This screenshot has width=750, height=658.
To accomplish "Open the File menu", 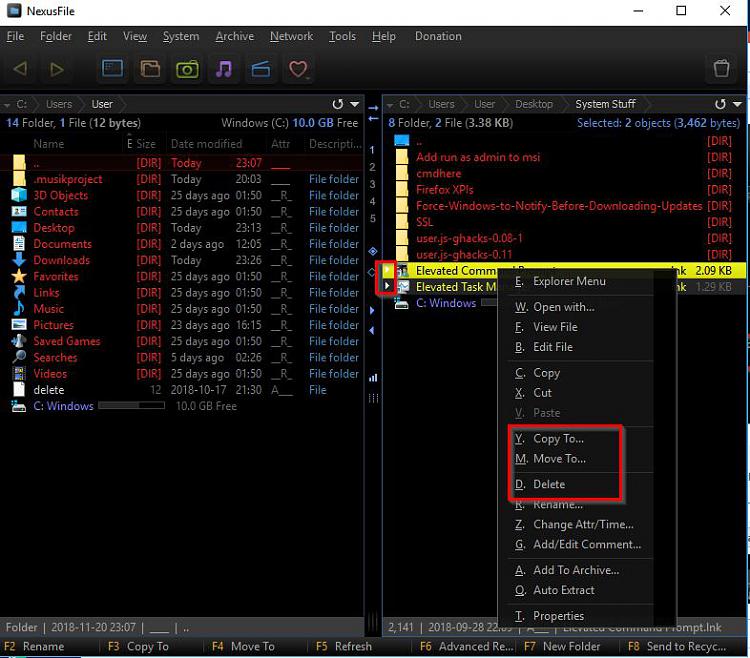I will point(15,36).
